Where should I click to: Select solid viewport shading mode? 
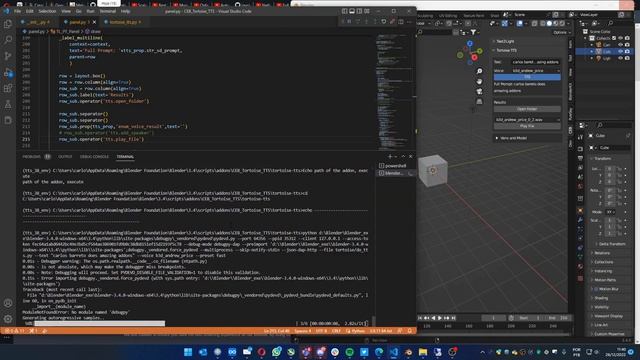pyautogui.click(x=549, y=24)
